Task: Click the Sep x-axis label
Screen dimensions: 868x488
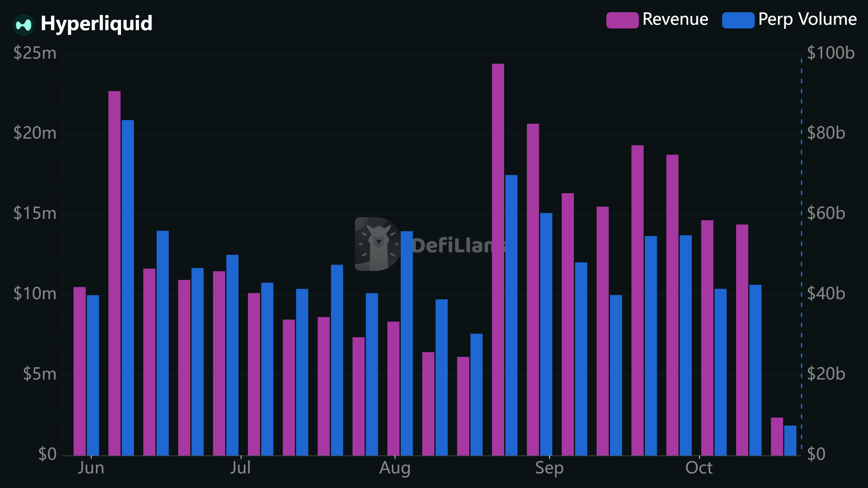Action: click(x=549, y=469)
